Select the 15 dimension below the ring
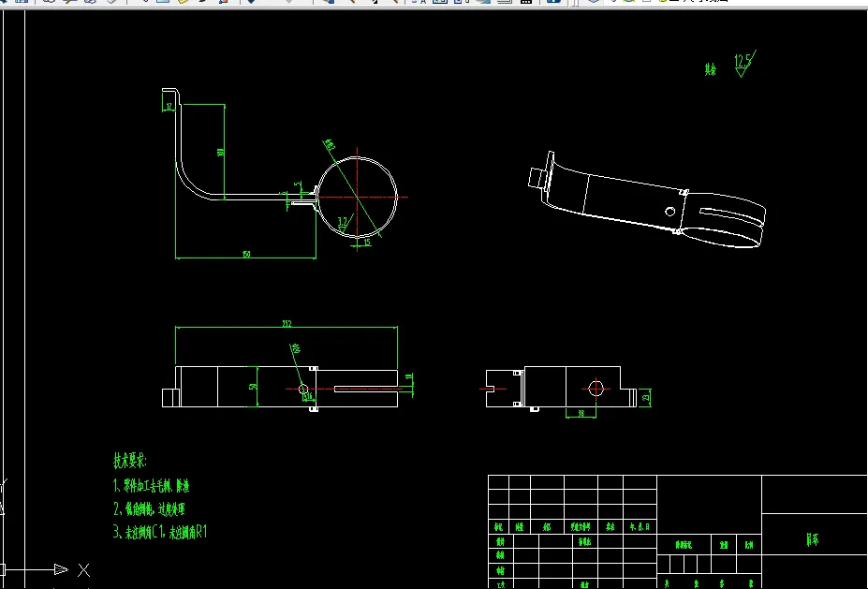 click(367, 242)
